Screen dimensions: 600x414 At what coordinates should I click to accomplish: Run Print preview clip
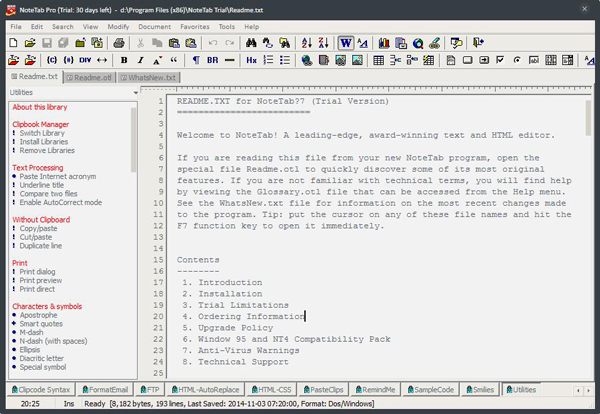tap(41, 280)
